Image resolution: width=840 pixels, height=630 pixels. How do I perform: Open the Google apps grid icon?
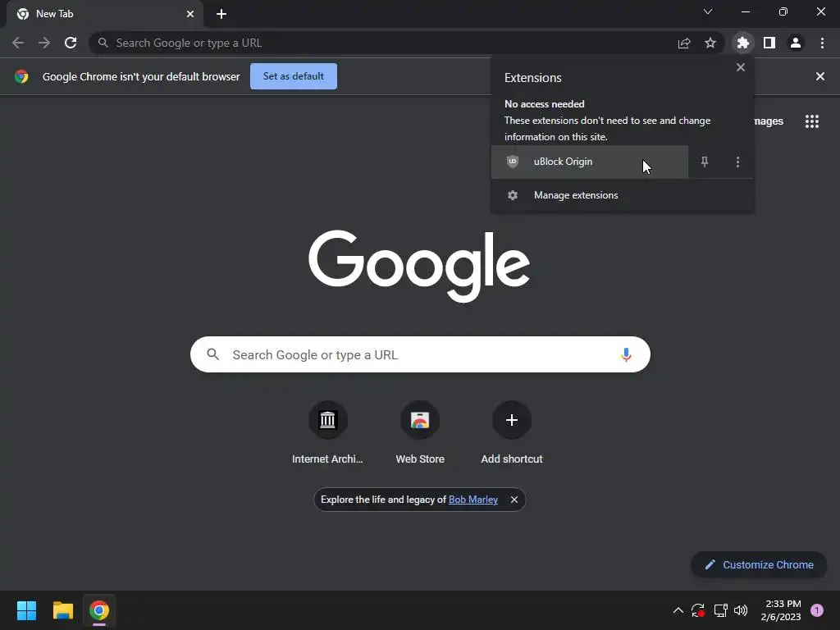pos(811,121)
